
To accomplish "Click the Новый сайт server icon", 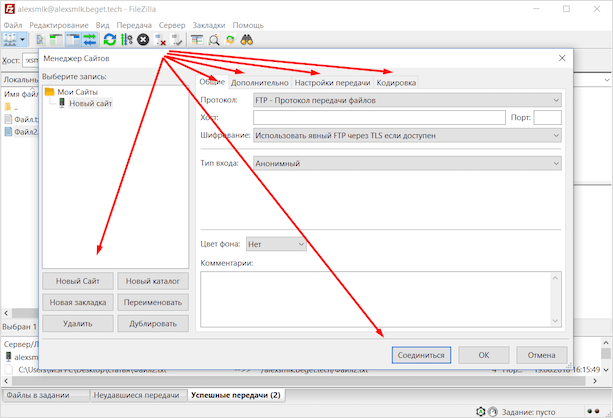I will pyautogui.click(x=62, y=103).
